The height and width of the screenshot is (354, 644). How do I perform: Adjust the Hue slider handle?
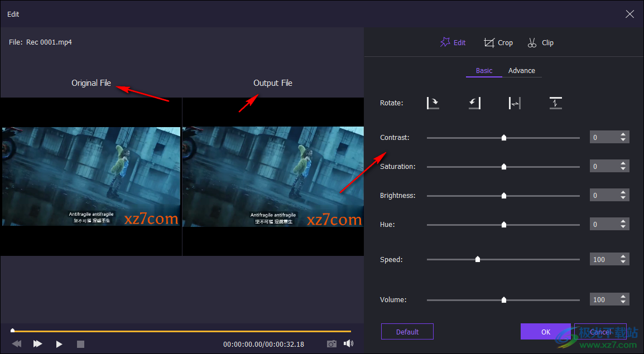(x=504, y=225)
